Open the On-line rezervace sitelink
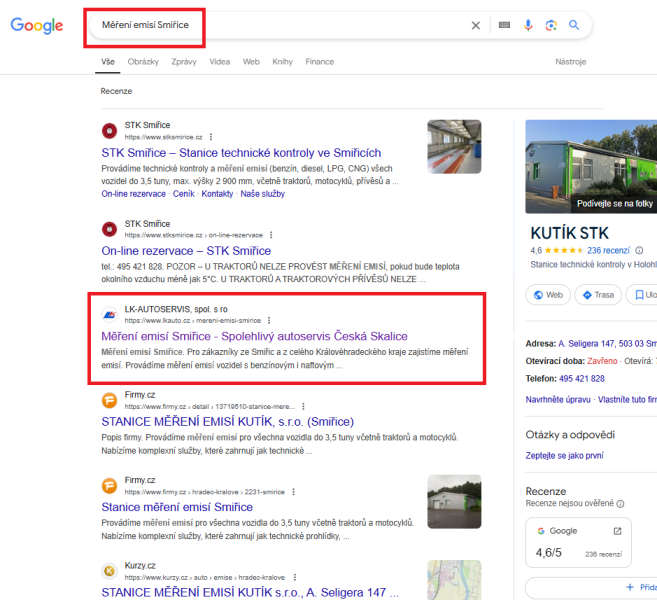The image size is (657, 600). click(133, 194)
